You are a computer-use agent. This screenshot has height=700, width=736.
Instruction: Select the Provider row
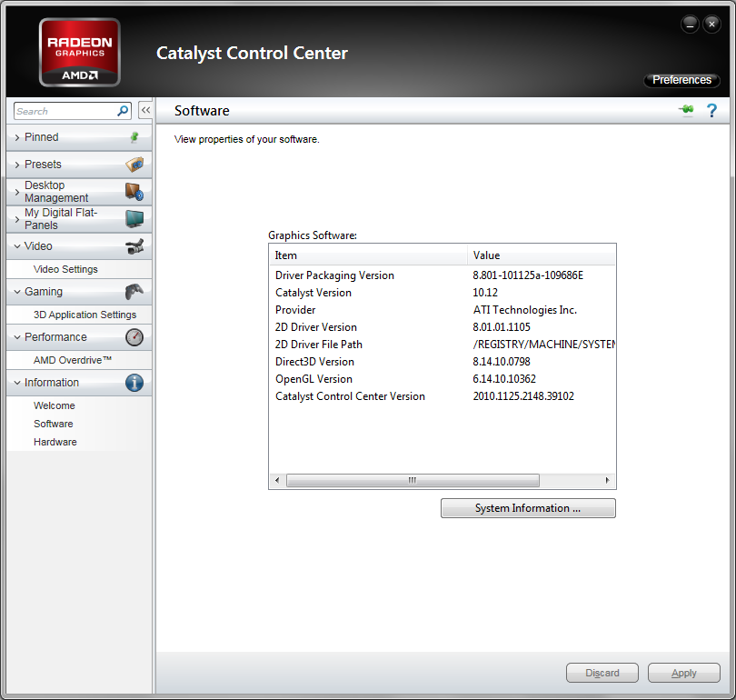coord(443,310)
